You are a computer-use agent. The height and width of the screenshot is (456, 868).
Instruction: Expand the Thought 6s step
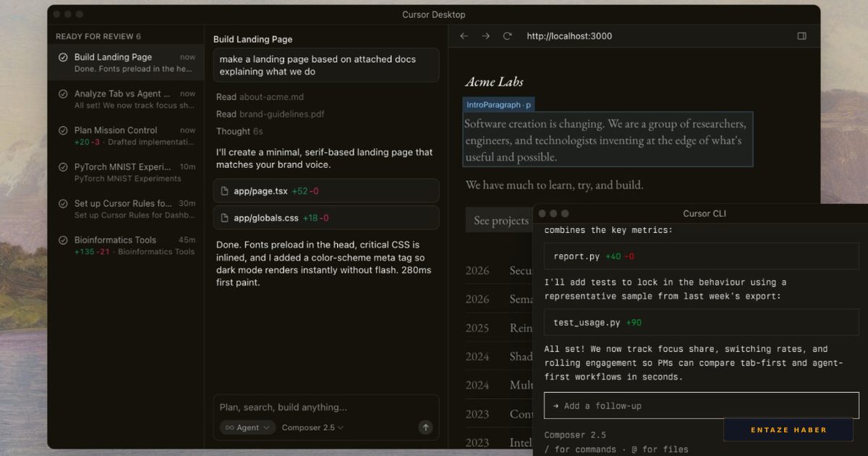pos(239,132)
